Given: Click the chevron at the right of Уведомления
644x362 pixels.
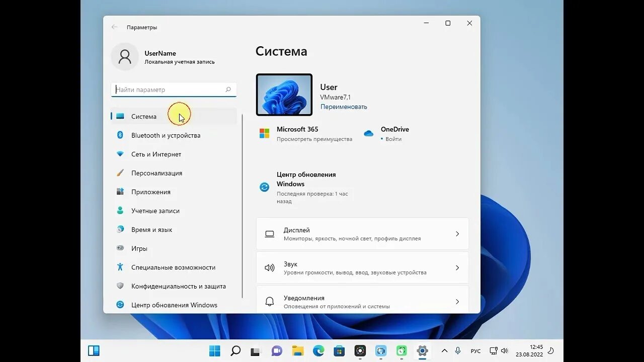Looking at the screenshot, I should click(457, 302).
